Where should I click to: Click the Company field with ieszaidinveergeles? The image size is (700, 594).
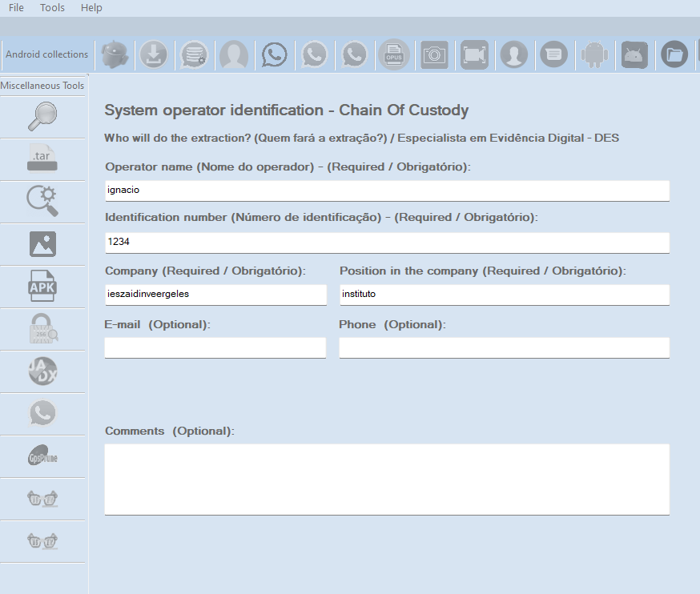(x=215, y=295)
